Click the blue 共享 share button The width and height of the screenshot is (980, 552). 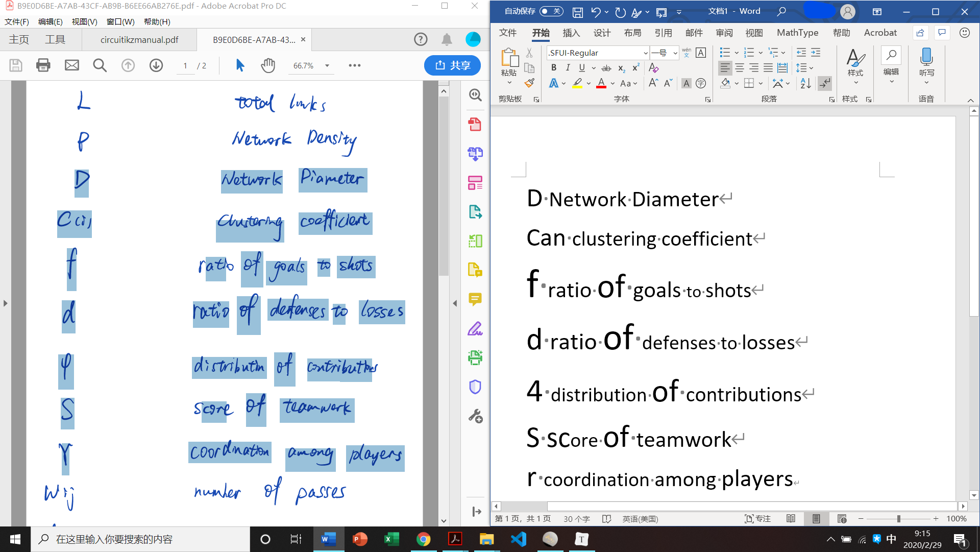click(x=452, y=65)
